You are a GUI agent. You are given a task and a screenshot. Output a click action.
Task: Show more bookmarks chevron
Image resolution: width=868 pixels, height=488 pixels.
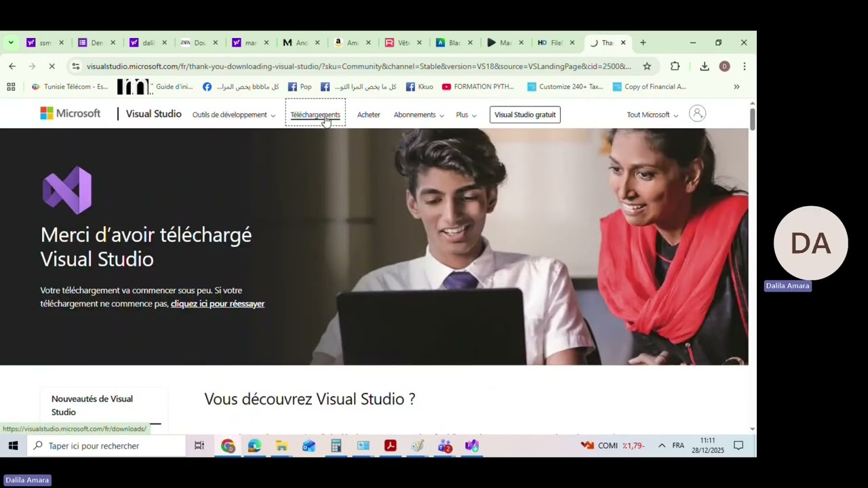tap(736, 87)
